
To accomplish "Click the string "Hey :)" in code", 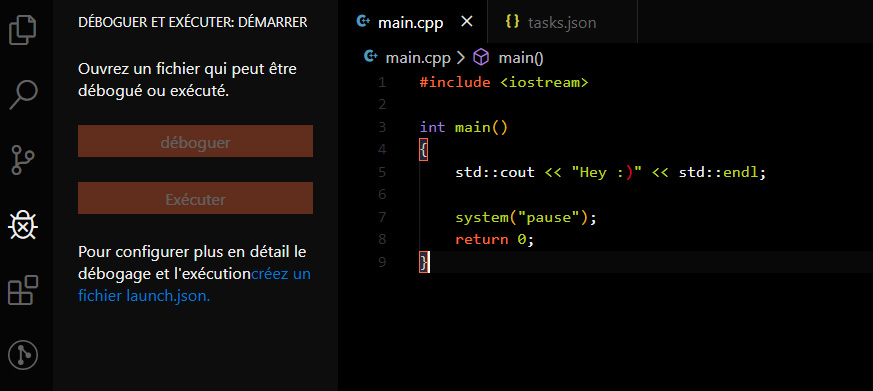I will coord(607,172).
